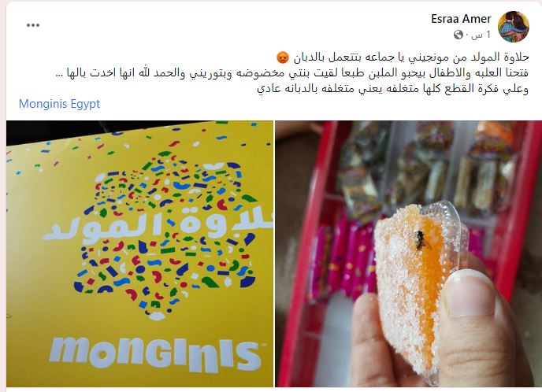The height and width of the screenshot is (392, 542).
Task: Click the "1 س" post timestamp
Action: point(481,35)
